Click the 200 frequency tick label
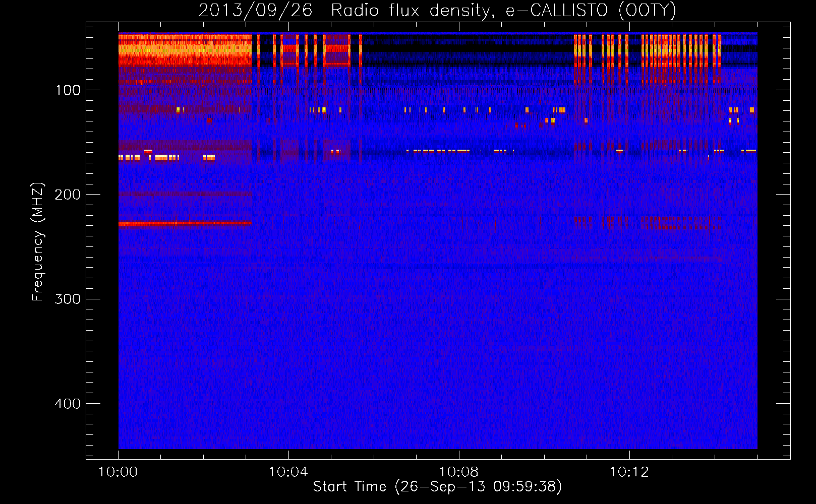The width and height of the screenshot is (816, 504). pyautogui.click(x=68, y=195)
